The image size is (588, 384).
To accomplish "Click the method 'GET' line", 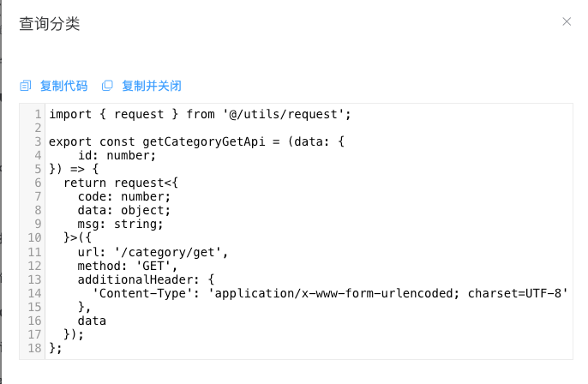I will coord(128,266).
